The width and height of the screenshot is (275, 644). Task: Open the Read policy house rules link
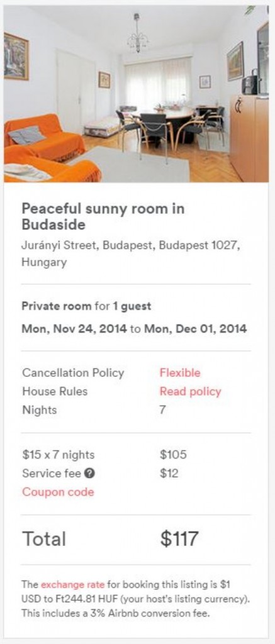(x=190, y=391)
